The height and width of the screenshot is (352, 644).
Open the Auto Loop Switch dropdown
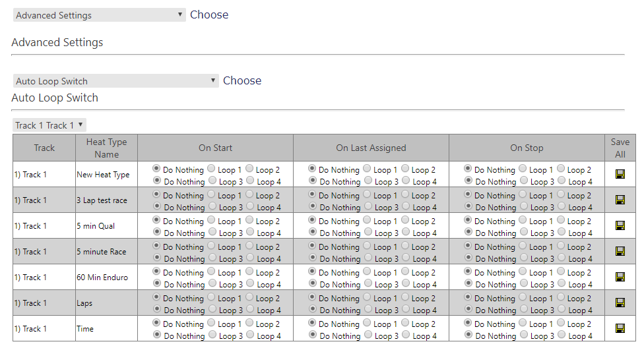pos(115,81)
